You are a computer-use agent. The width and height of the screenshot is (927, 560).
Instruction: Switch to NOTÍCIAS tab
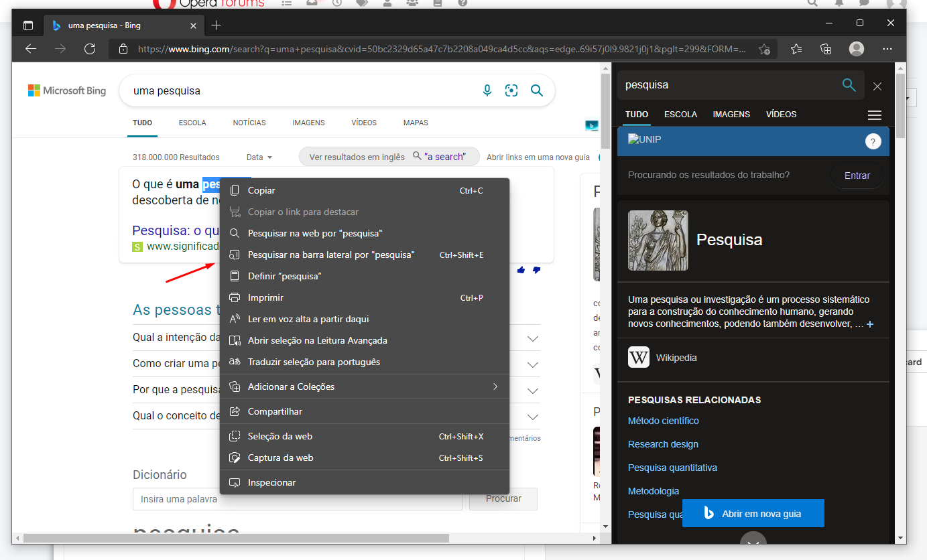tap(249, 123)
